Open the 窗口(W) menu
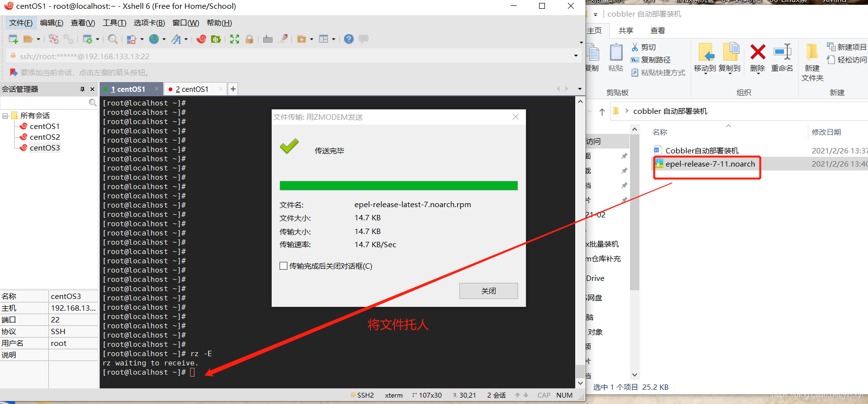Screen dimensions: 868x404 tap(186, 23)
